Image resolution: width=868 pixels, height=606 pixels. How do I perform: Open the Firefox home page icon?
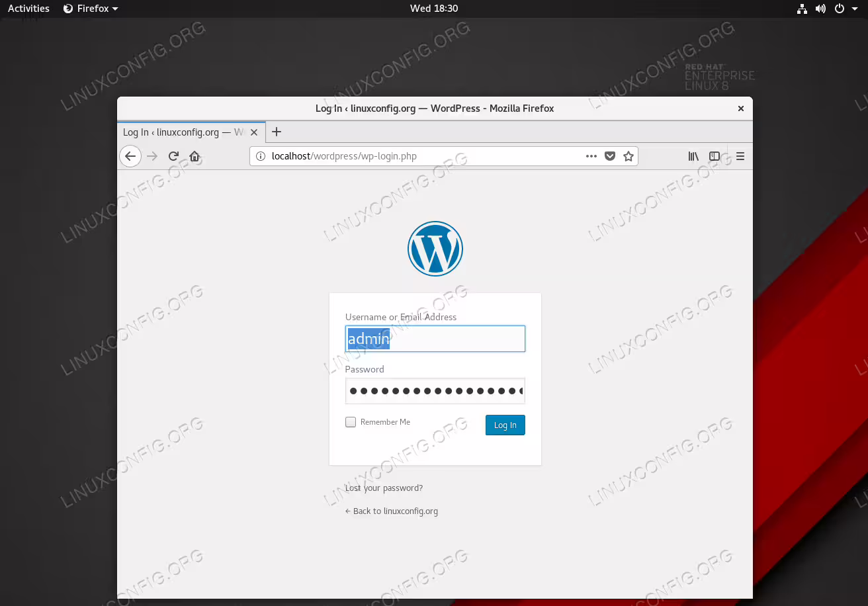coord(195,156)
